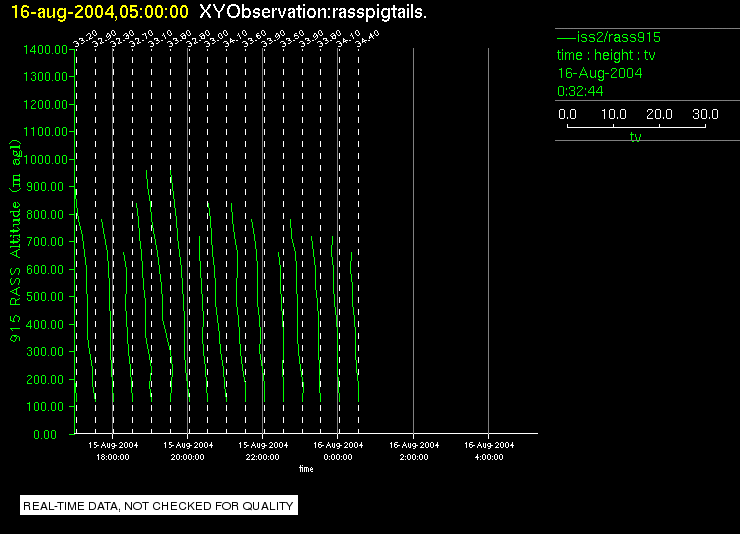Click the 15-Aug-2004 20:00:00 time label

188,451
